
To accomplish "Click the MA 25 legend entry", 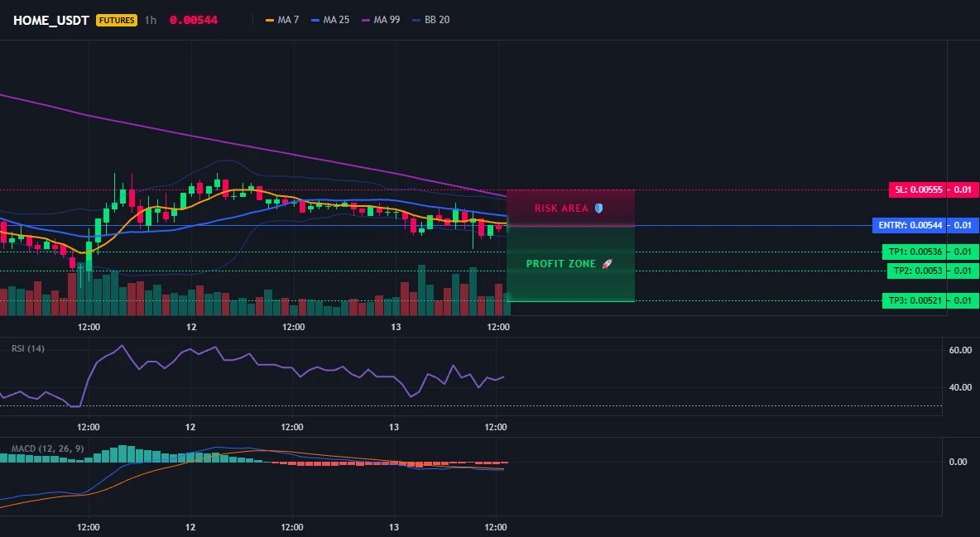I will (330, 20).
